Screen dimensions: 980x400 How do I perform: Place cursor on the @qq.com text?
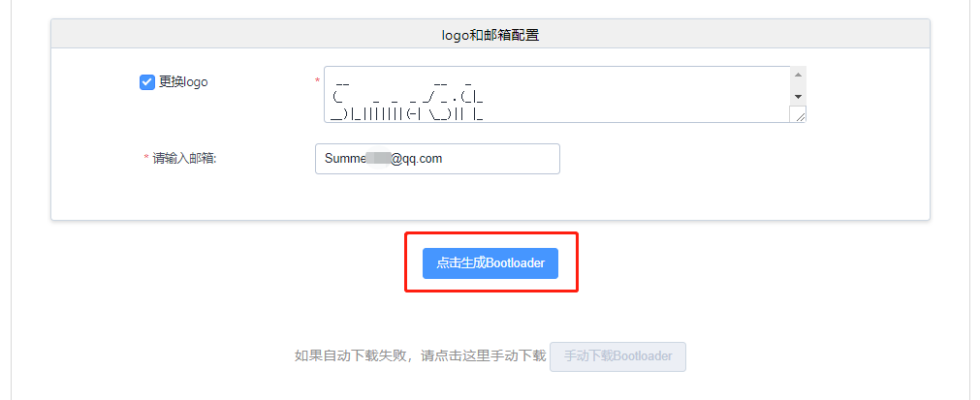pos(416,159)
